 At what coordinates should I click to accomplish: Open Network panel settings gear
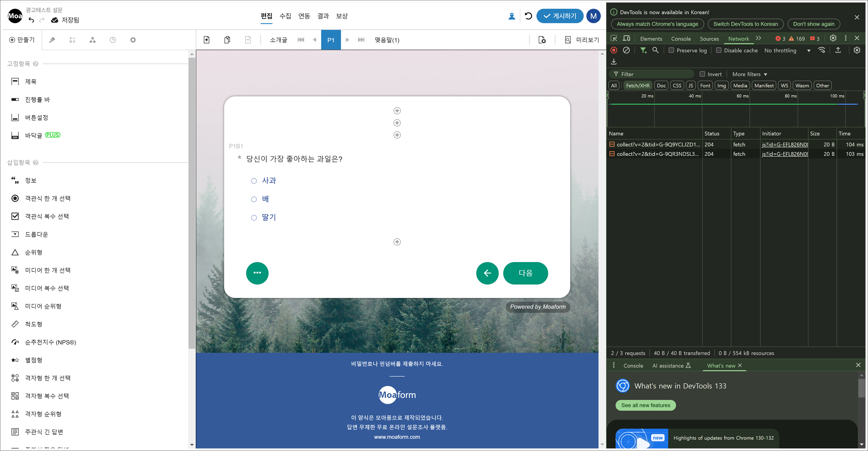[x=857, y=50]
